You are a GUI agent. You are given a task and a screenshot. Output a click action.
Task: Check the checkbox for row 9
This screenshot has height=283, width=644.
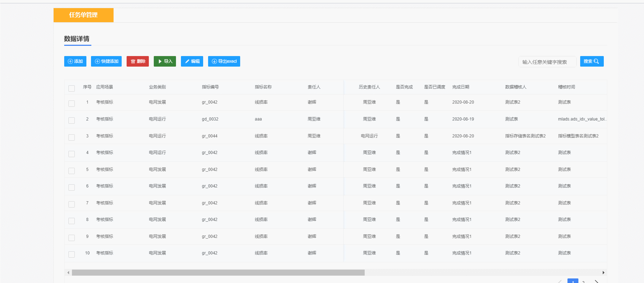pos(72,238)
